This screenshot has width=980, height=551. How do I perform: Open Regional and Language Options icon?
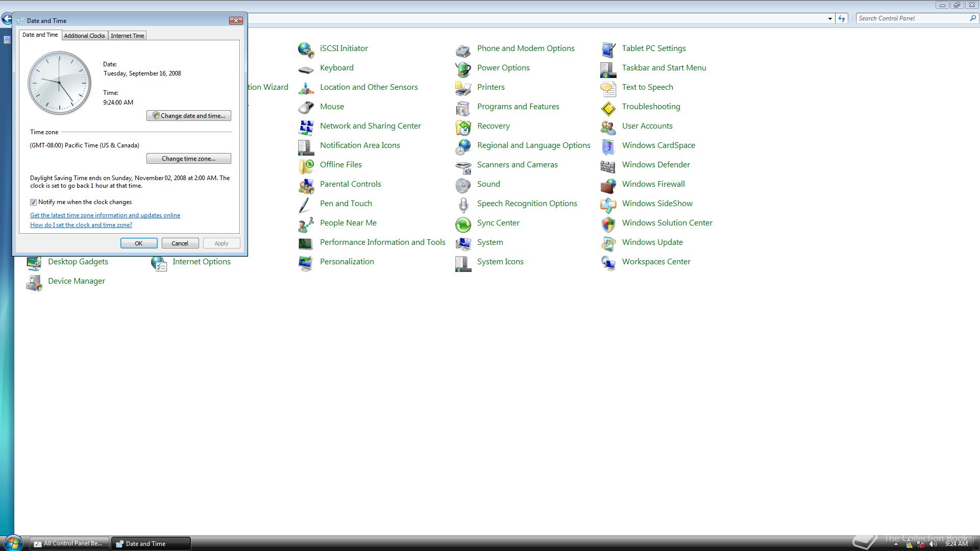coord(463,146)
